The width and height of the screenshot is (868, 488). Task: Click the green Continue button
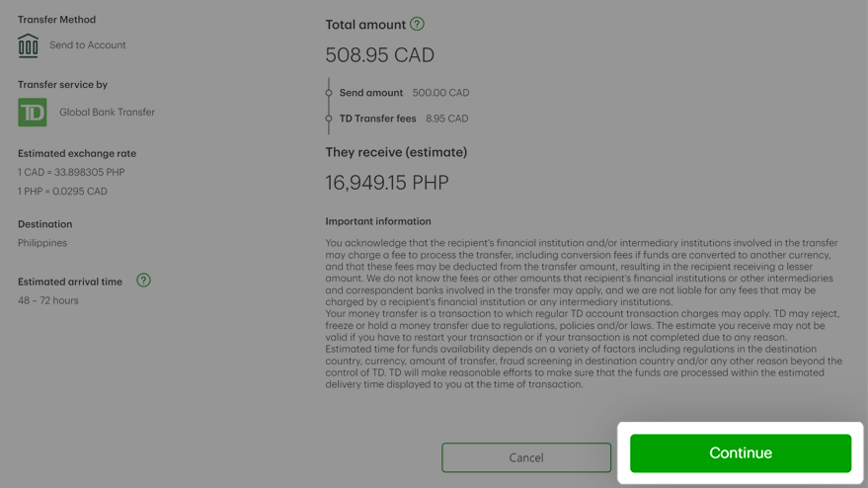pyautogui.click(x=741, y=453)
